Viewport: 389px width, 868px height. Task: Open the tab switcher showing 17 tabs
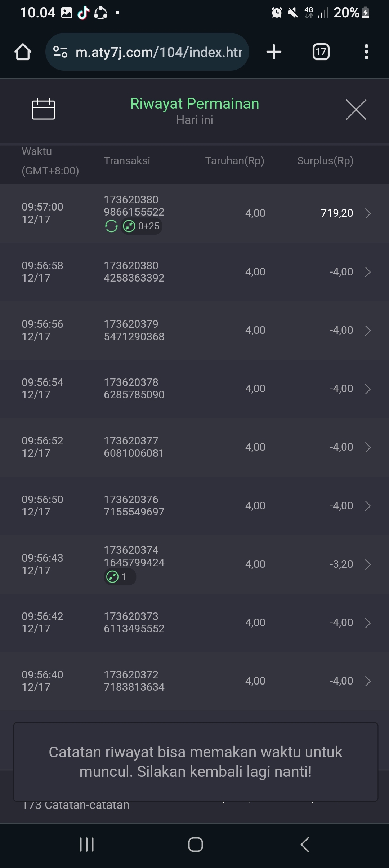321,52
